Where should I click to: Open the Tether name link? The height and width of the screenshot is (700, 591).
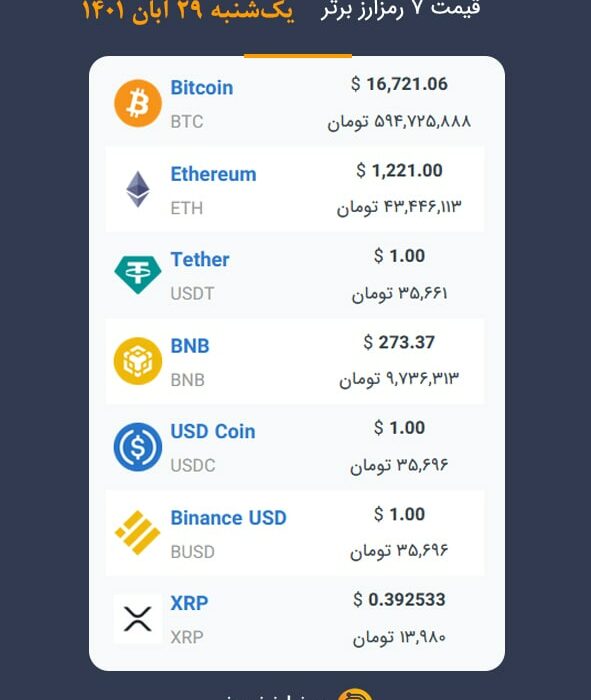[200, 259]
